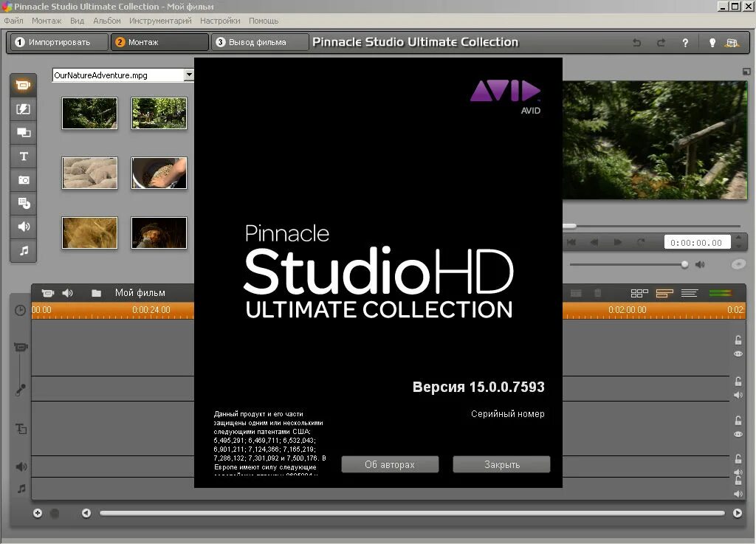Mute the original audio track with its speaker icon
This screenshot has height=544, width=756.
(738, 395)
